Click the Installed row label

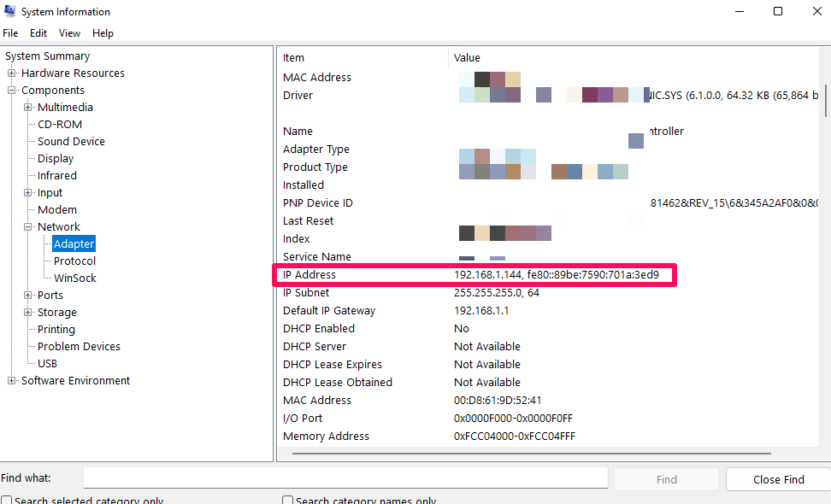[304, 185]
